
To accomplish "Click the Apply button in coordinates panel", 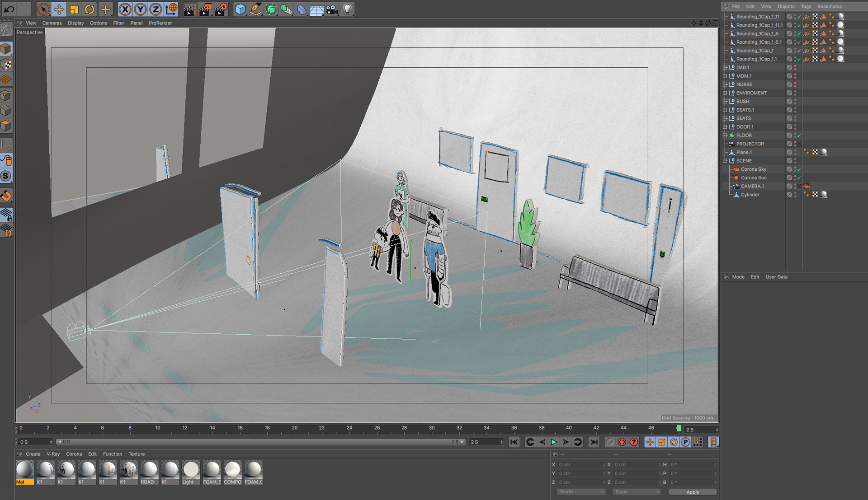I will [x=692, y=492].
